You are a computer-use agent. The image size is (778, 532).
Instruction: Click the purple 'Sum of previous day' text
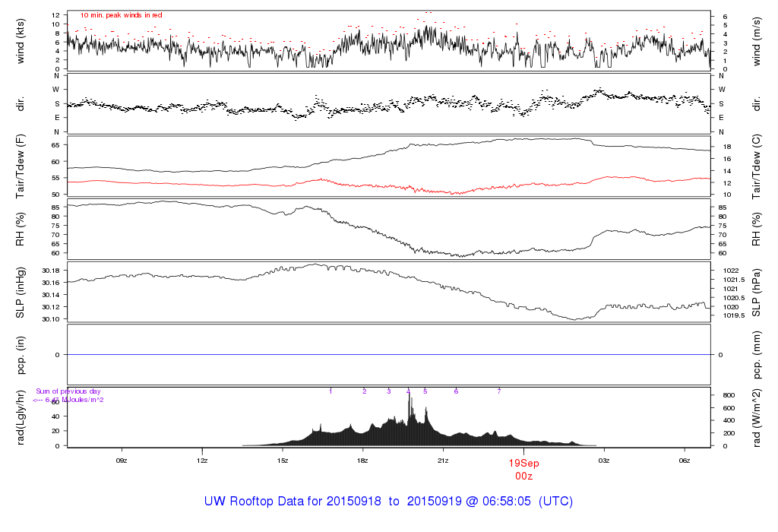(68, 391)
